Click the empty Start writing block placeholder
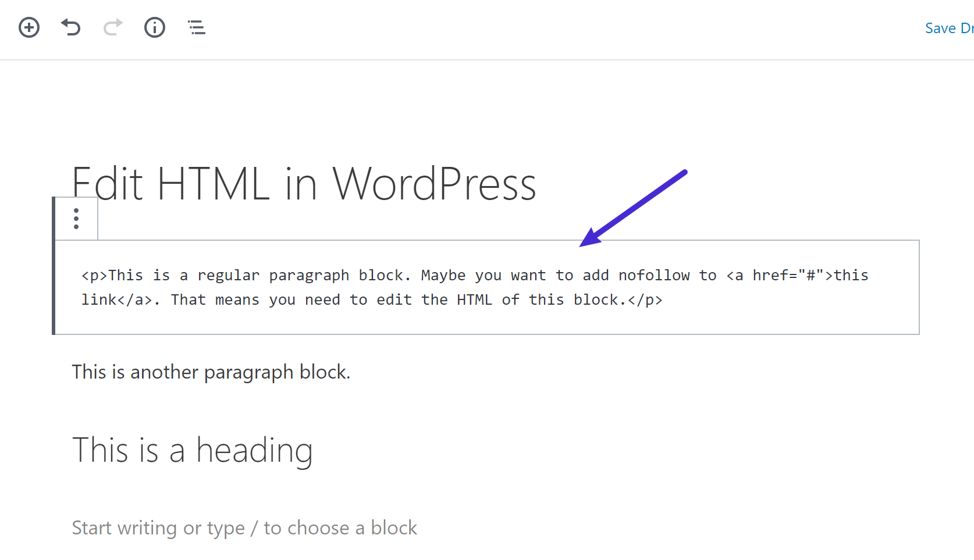The image size is (974, 560). coord(244,527)
